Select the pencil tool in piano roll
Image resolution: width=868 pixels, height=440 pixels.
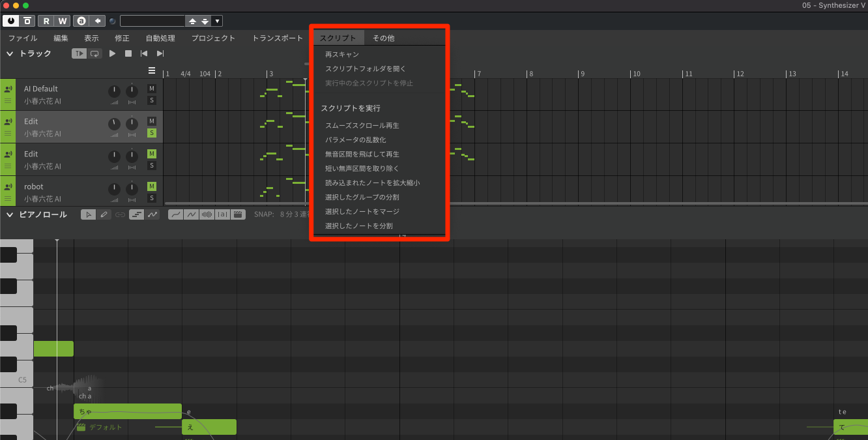tap(104, 214)
